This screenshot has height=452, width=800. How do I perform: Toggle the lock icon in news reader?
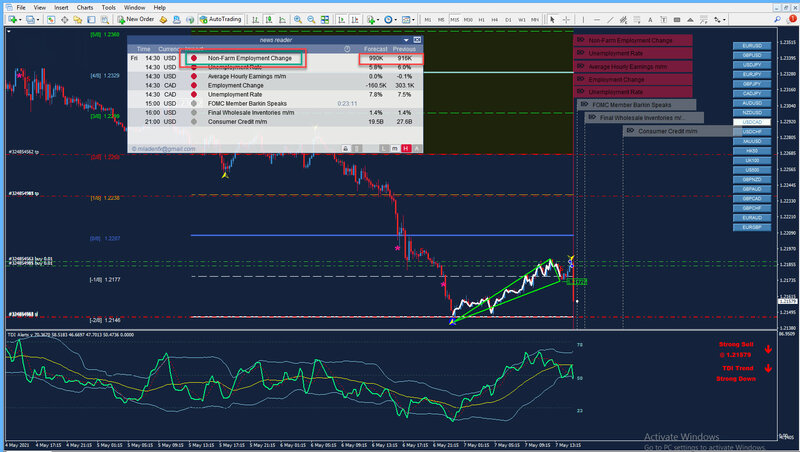pyautogui.click(x=345, y=148)
